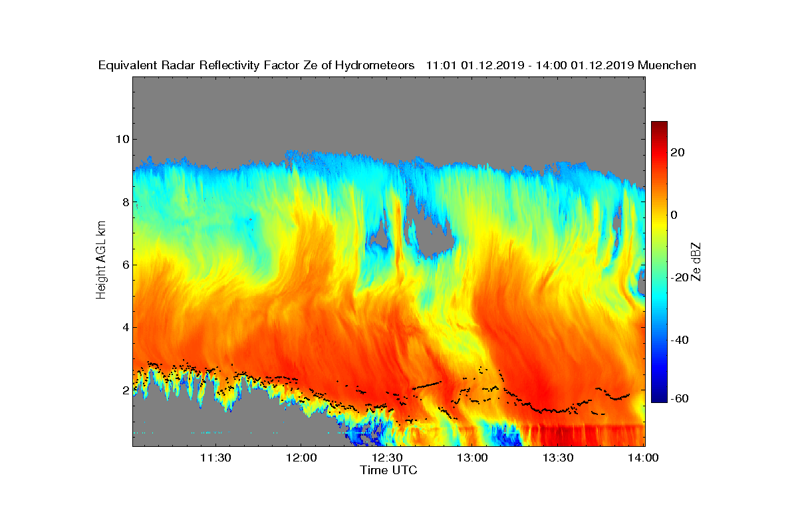Viewport: 798px width, 532px height.
Task: Click the 'Muenchen' station name in the title
Action: click(667, 65)
